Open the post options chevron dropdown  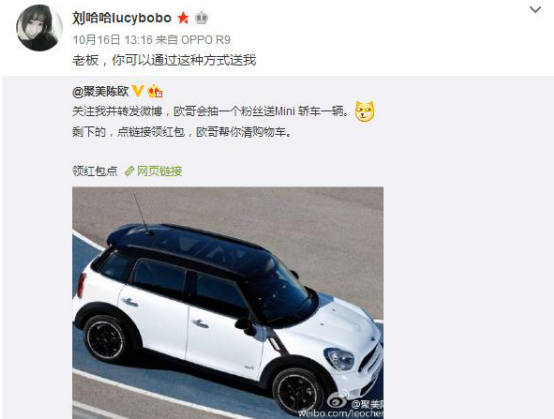point(535,10)
